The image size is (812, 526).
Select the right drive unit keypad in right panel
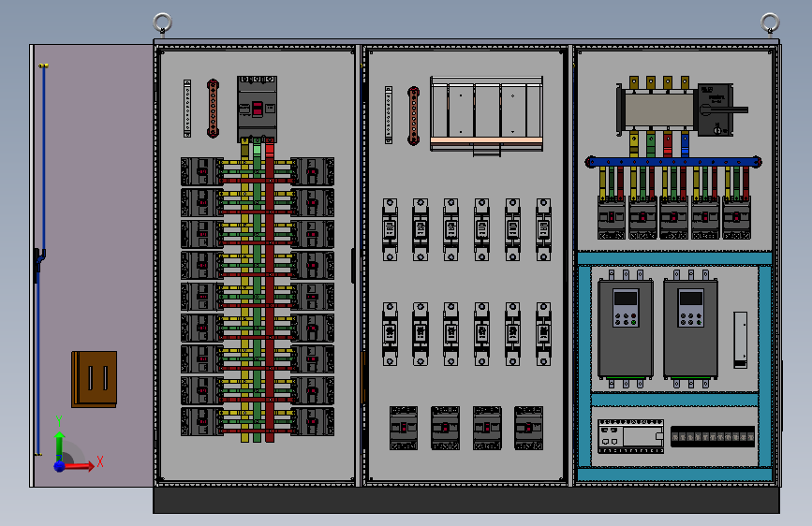(x=691, y=308)
